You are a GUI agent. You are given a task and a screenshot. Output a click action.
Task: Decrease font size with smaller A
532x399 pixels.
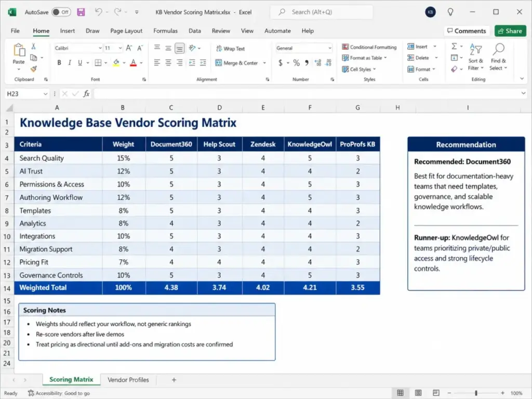point(140,48)
